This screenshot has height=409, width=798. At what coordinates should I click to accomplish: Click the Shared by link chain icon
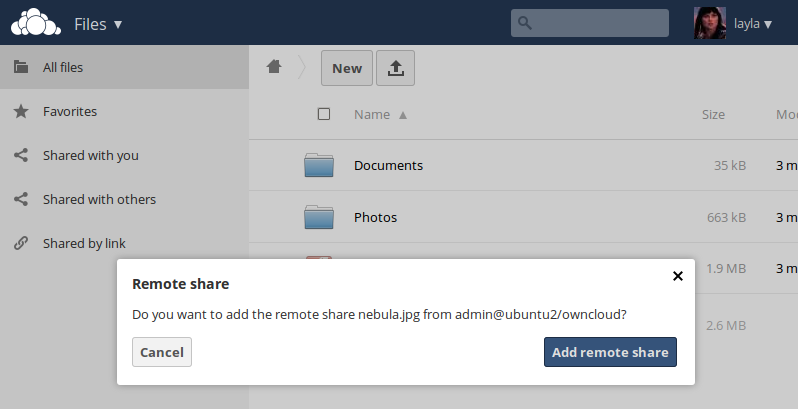pos(20,243)
